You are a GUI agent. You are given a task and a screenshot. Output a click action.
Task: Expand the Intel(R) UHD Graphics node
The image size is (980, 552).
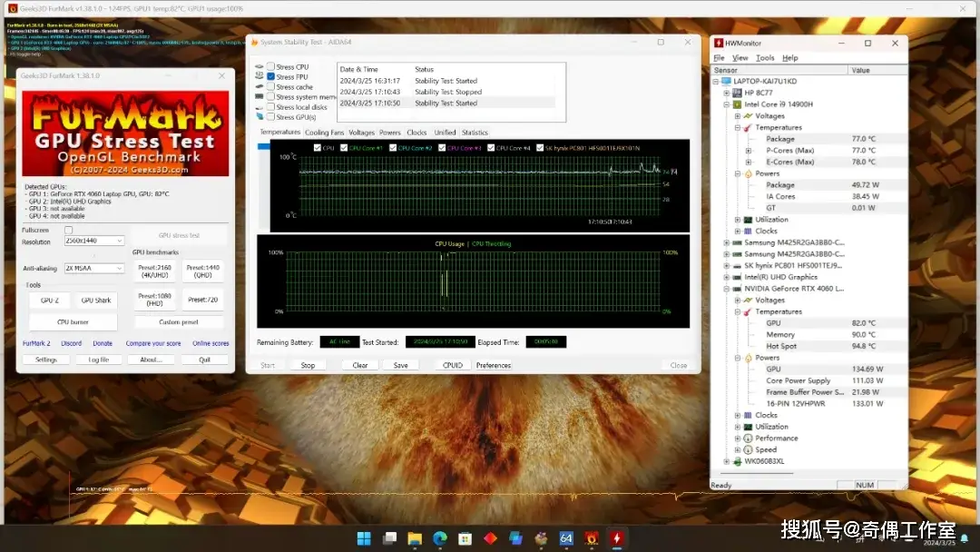click(727, 277)
